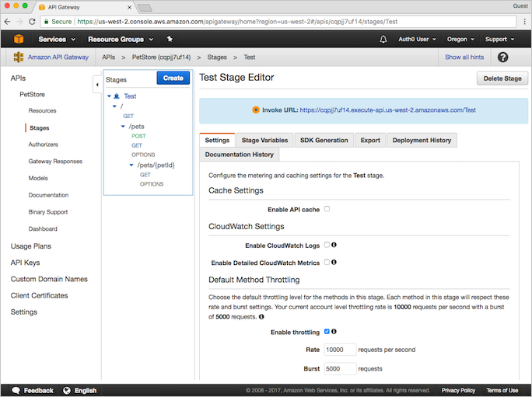Screen dimensions: 532x397
Task: Open the browser three-dot menu
Action: tap(524, 22)
